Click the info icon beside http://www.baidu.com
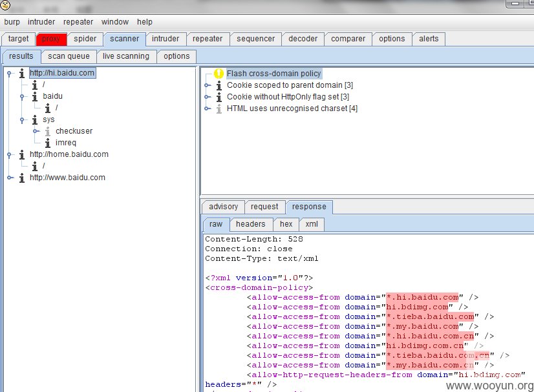Image resolution: width=534 pixels, height=392 pixels. pos(22,178)
